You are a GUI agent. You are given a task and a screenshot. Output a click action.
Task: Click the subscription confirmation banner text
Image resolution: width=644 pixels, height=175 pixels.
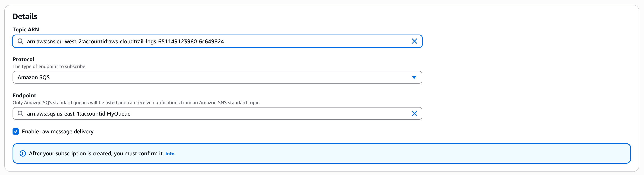[x=96, y=153]
